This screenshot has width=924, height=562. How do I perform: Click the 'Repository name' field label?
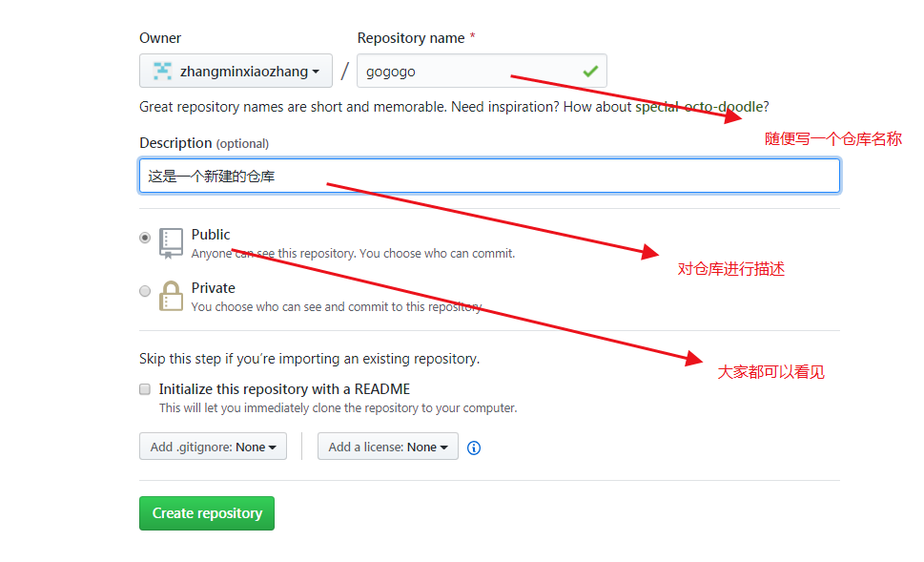[411, 38]
